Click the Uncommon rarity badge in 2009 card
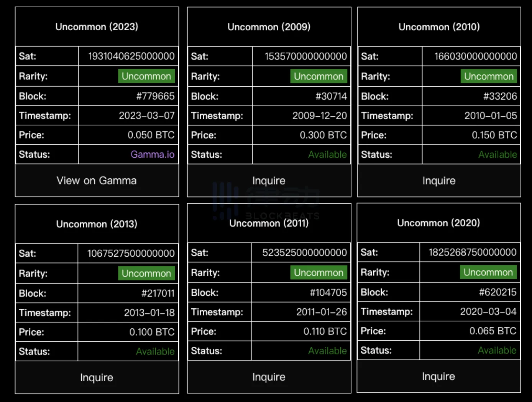Screen dimensions: 532x402 click(x=319, y=76)
